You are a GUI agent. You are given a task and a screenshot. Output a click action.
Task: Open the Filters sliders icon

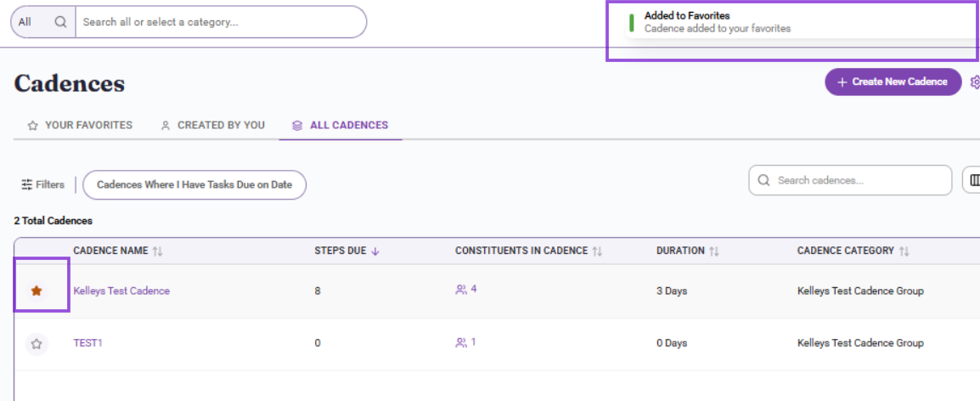[27, 184]
